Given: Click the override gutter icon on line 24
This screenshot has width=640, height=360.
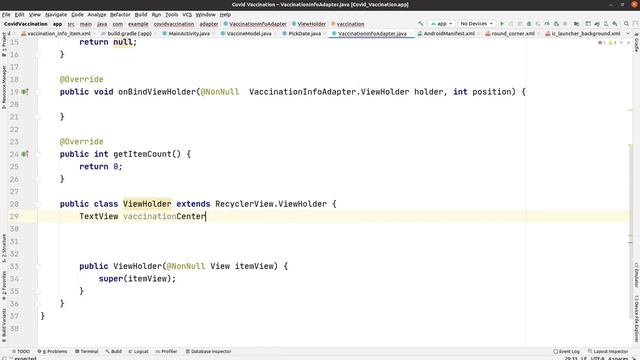Looking at the screenshot, I should pos(24,154).
